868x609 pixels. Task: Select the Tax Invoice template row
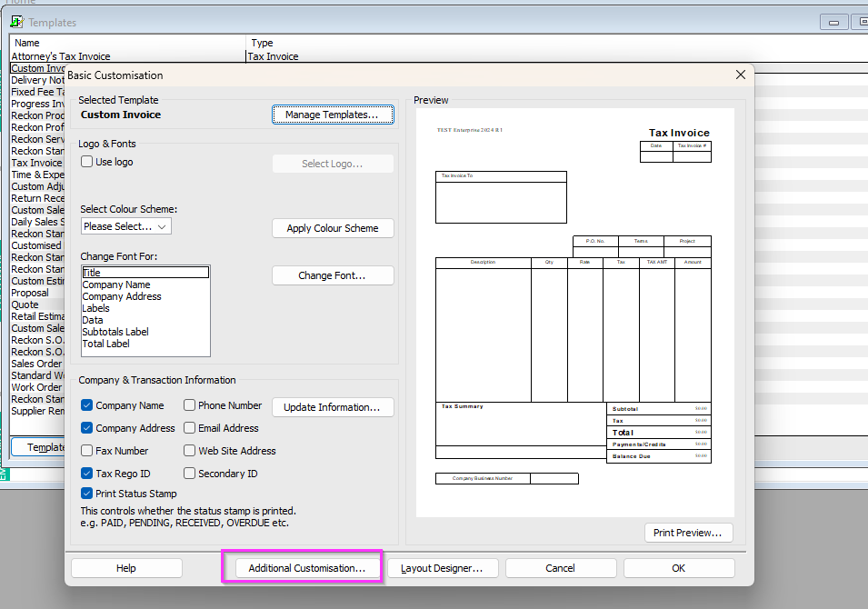point(36,163)
